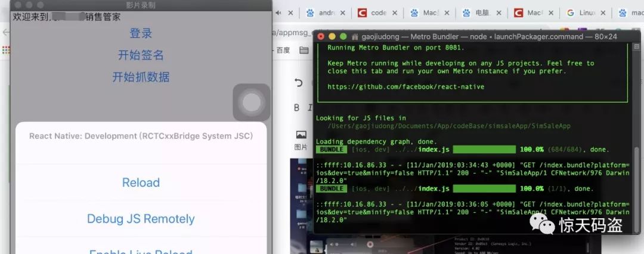Click the dev menu header 'React Native: Development'
Image resolution: width=644 pixels, height=254 pixels.
(x=141, y=135)
